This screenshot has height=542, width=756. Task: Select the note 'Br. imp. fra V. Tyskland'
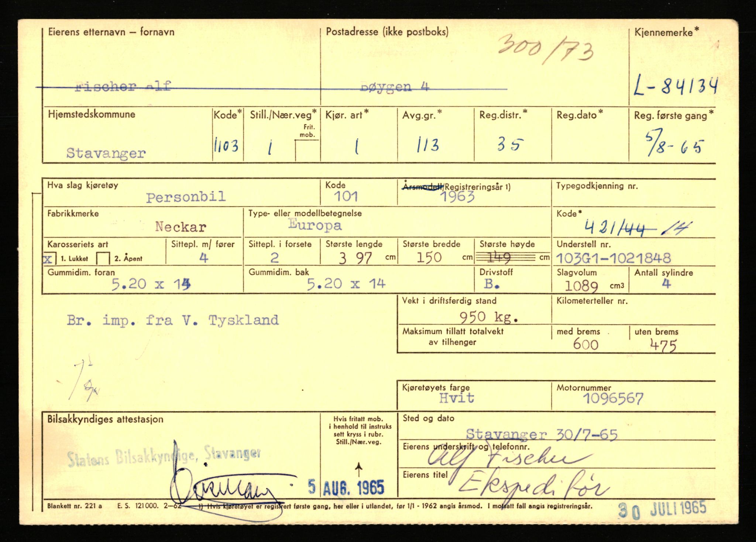(173, 320)
